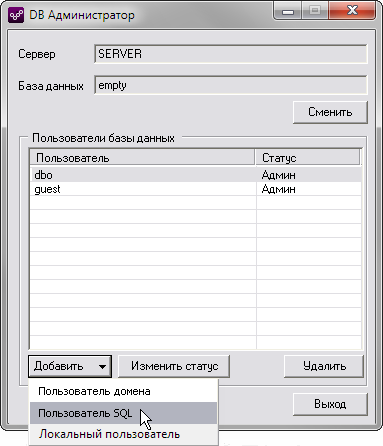The height and width of the screenshot is (446, 383).
Task: Open the Добавить dropdown button
Action: click(x=70, y=366)
